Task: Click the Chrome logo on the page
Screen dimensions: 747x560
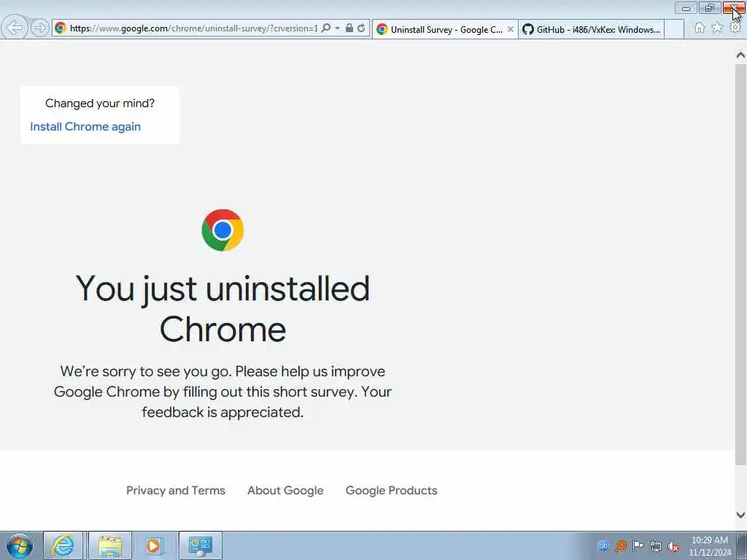Action: point(222,230)
